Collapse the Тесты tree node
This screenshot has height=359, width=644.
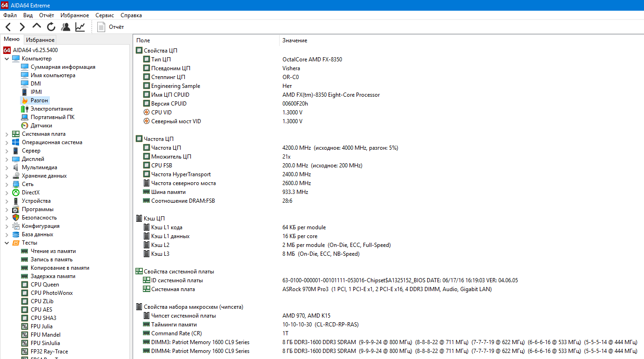[7, 243]
